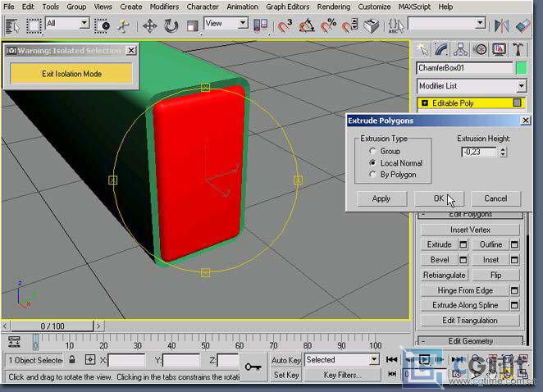Click the green object color swatch
The width and height of the screenshot is (543, 392).
(521, 68)
